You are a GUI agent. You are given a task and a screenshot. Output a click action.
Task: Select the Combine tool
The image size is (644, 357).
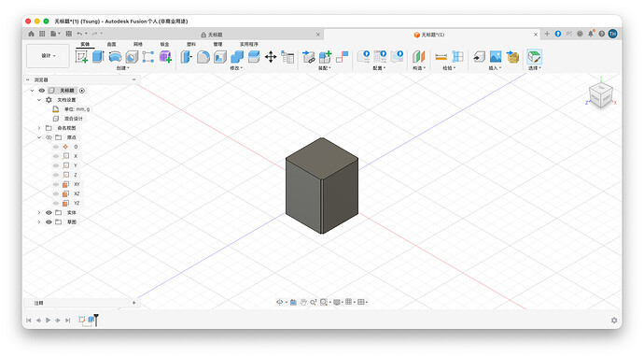click(x=237, y=56)
